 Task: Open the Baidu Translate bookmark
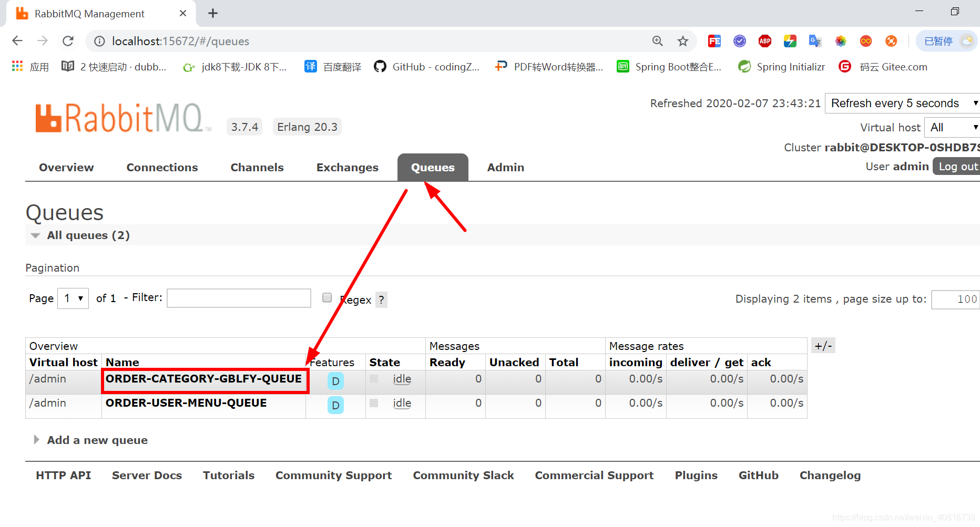333,67
